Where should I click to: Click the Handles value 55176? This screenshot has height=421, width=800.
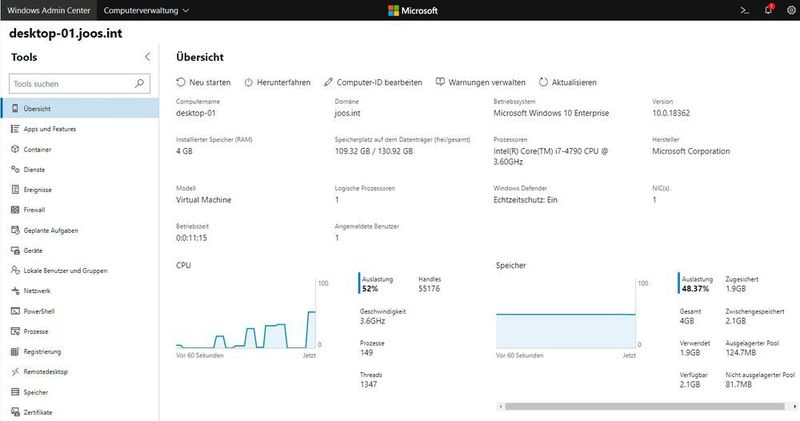[x=429, y=289]
